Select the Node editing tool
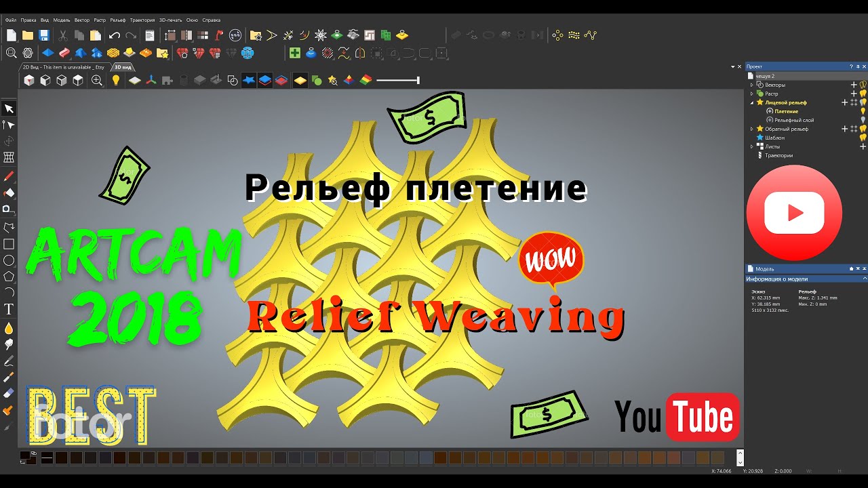Image resolution: width=868 pixels, height=488 pixels. coord(9,125)
